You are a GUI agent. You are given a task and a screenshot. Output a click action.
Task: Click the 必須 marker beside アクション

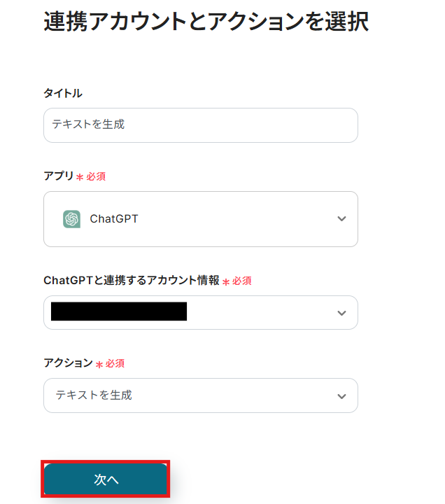[x=115, y=363]
